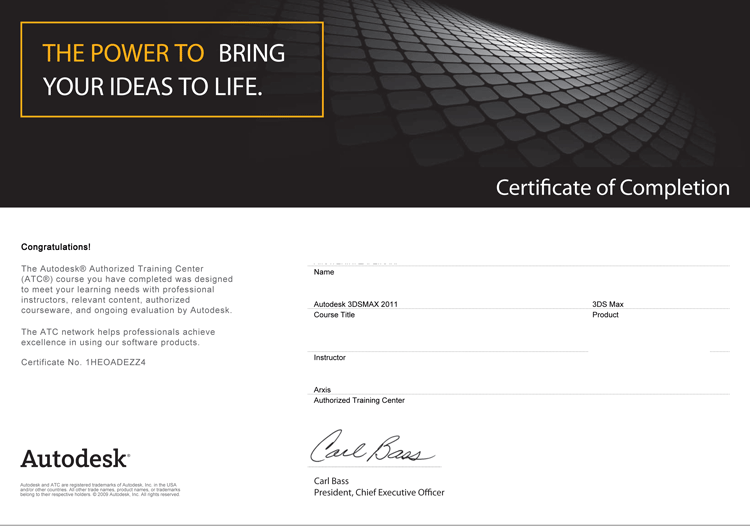750x527 pixels.
Task: Click the word 'BRING' in the banner
Action: 252,53
